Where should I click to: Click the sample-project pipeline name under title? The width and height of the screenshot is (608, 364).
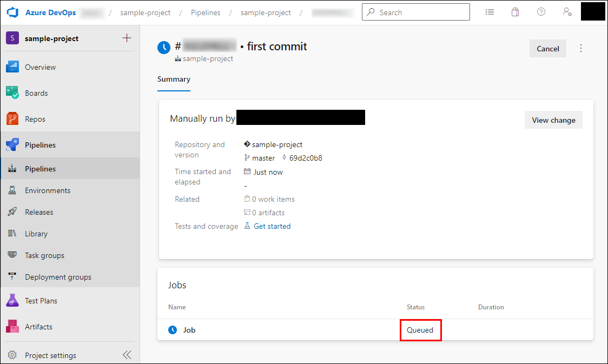click(x=208, y=58)
